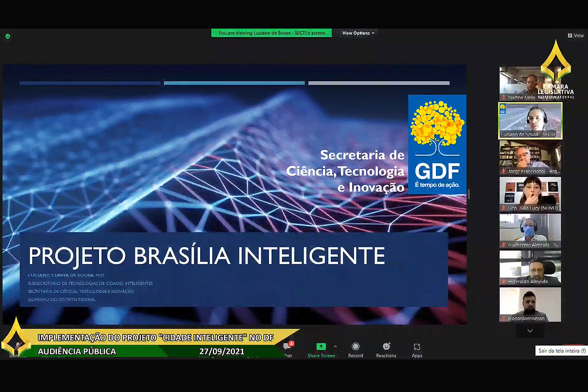Select Narton Melo's video thumbnail
The width and height of the screenshot is (588, 392).
pos(521,84)
